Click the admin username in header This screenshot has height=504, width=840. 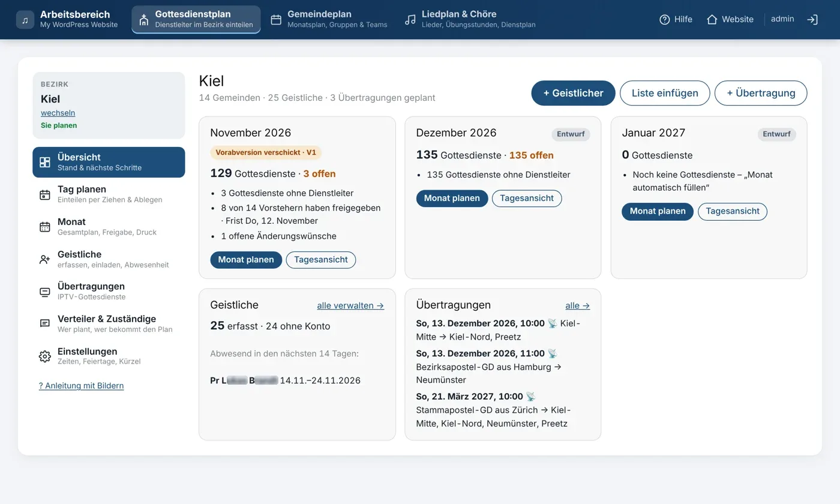(x=782, y=19)
